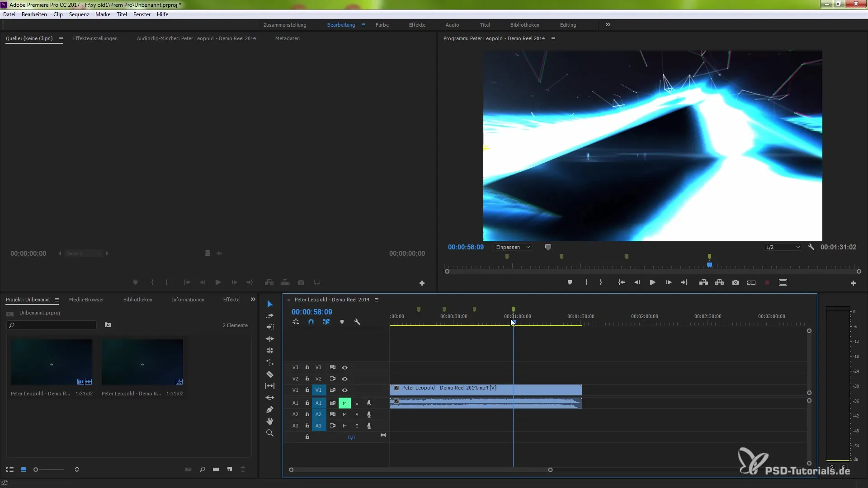Open Program monitor panel menu
This screenshot has height=488, width=868.
(x=553, y=38)
